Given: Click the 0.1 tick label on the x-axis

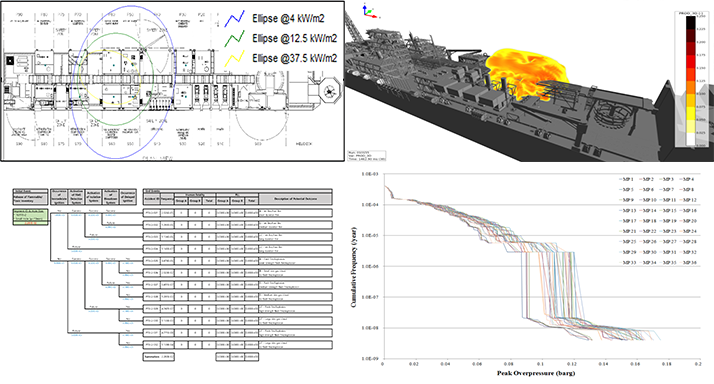Looking at the screenshot, I should (x=540, y=364).
